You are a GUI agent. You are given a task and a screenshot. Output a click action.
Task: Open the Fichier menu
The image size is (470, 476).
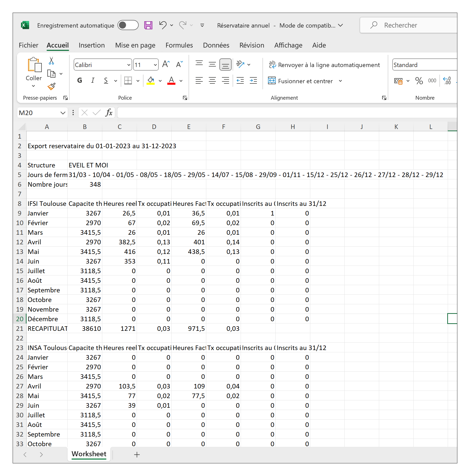coord(28,45)
